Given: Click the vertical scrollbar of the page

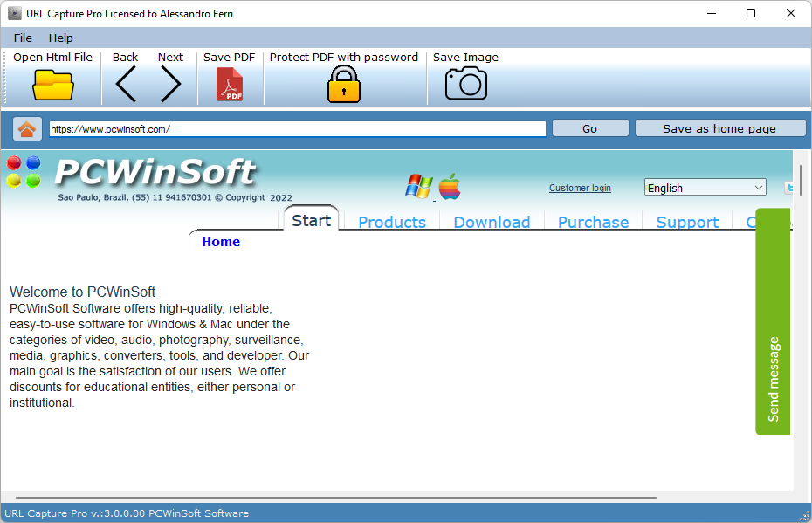Looking at the screenshot, I should tap(801, 180).
